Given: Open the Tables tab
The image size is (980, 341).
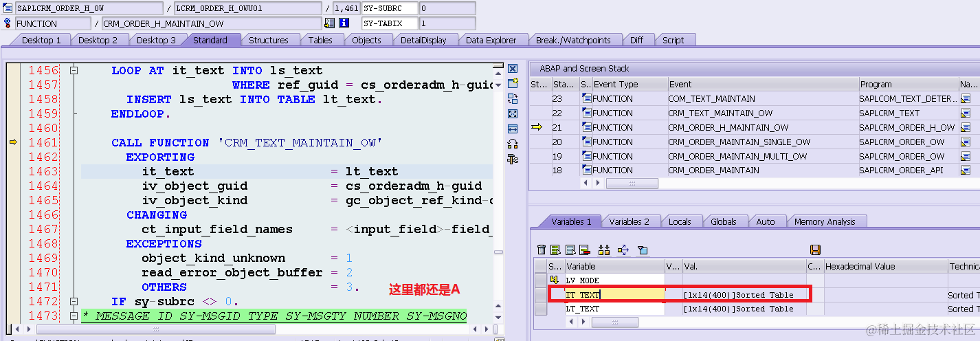Looking at the screenshot, I should 320,40.
